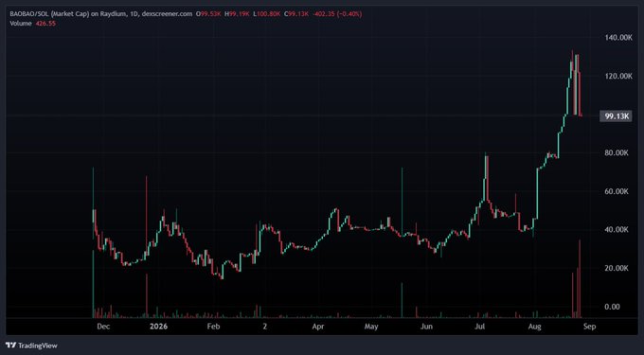Viewport: 644px width, 355px height.
Task: Click the Sep time axis label
Action: 589,328
